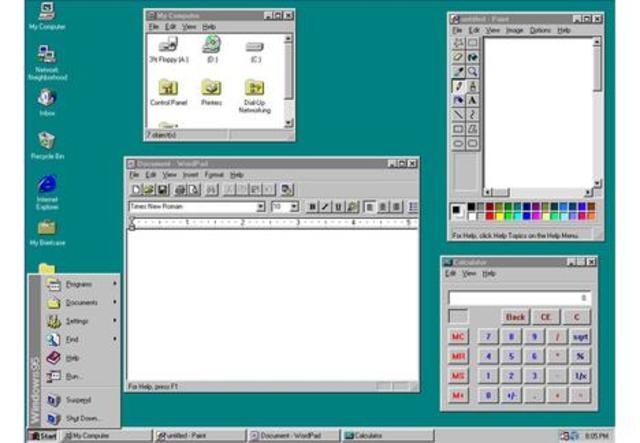Toggle Bullets in WordPad format bar
The height and width of the screenshot is (443, 640).
click(413, 207)
